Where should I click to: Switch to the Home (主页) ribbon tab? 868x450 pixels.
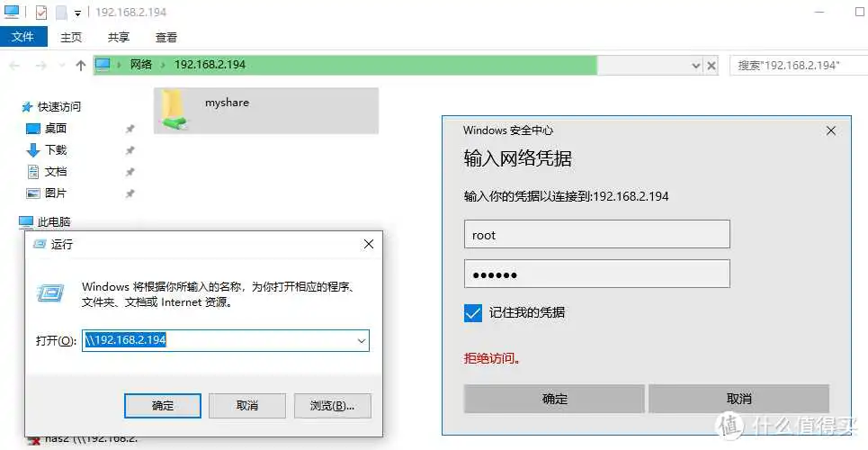[x=71, y=37]
